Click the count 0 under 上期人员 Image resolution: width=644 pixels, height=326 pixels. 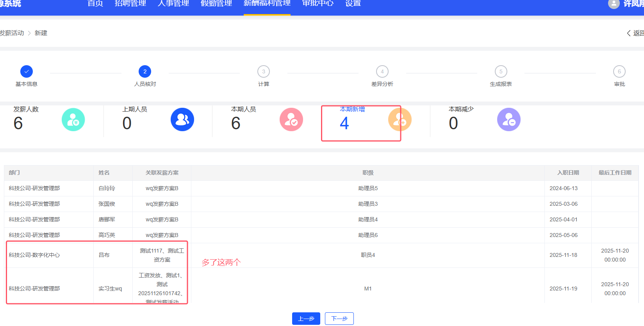click(x=127, y=123)
